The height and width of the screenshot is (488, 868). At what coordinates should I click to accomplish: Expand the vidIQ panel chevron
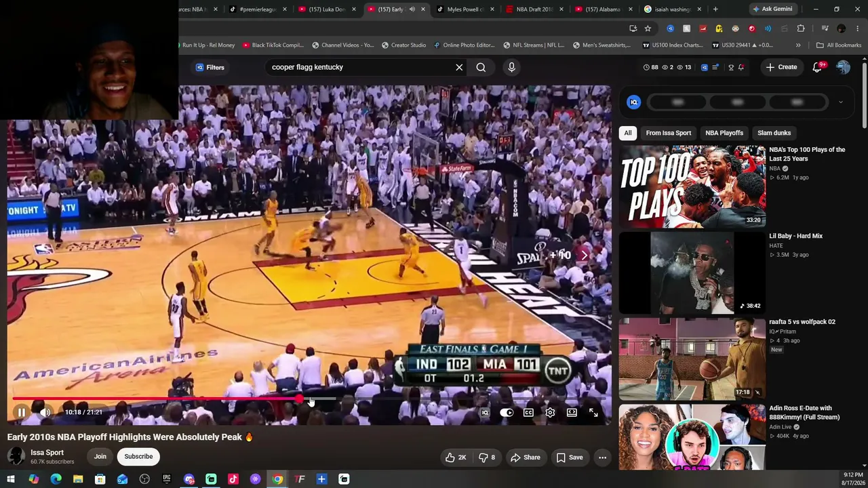(x=840, y=102)
